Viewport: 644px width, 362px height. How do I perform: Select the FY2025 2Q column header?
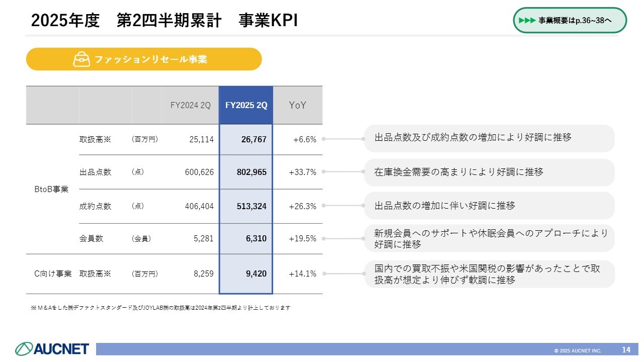point(246,105)
